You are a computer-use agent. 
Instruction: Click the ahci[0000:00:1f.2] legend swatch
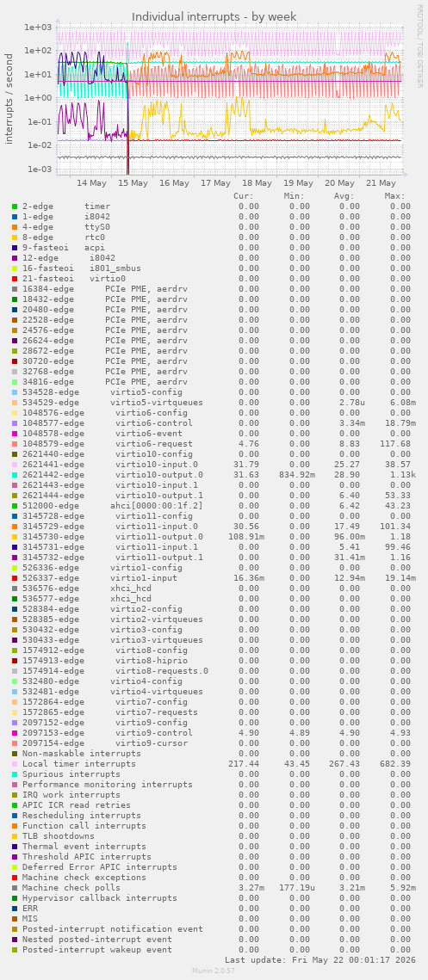[15, 506]
